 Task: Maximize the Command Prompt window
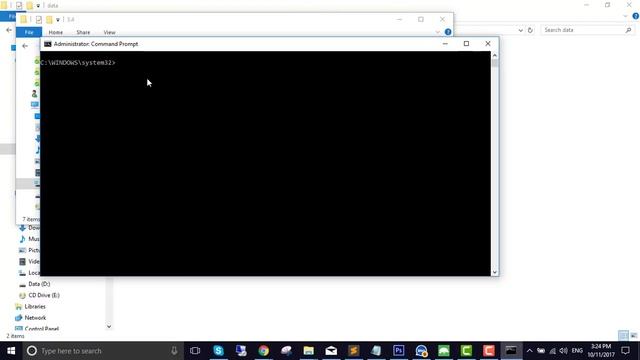pyautogui.click(x=466, y=44)
